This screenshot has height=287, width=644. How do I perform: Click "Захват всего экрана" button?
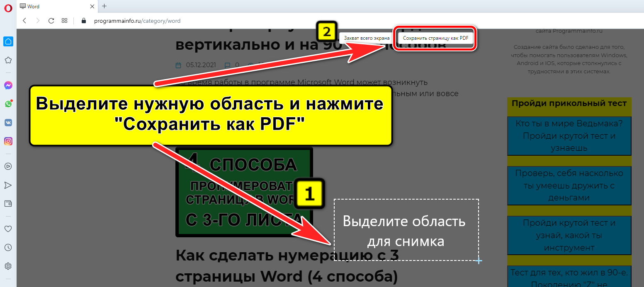pyautogui.click(x=367, y=38)
